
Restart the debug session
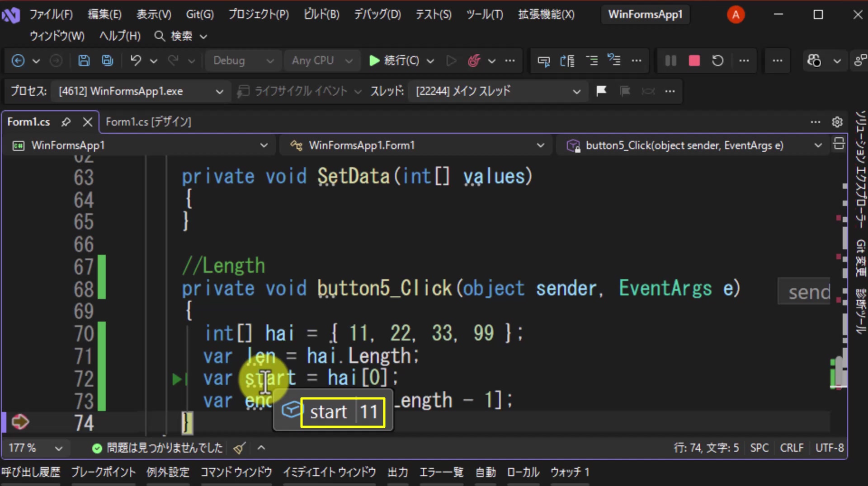[718, 61]
